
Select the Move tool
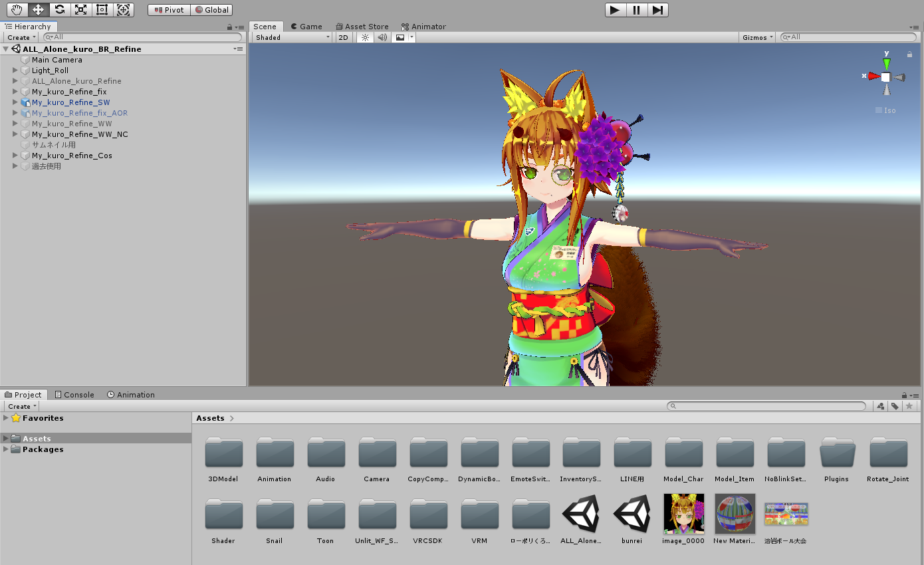tap(39, 10)
